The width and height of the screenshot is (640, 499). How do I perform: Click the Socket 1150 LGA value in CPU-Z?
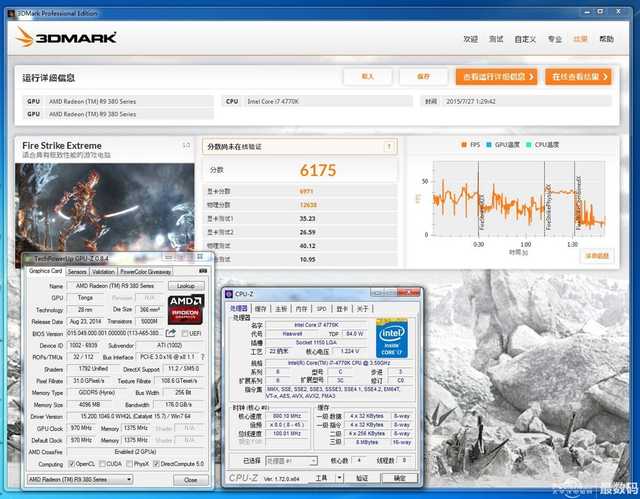click(x=316, y=342)
